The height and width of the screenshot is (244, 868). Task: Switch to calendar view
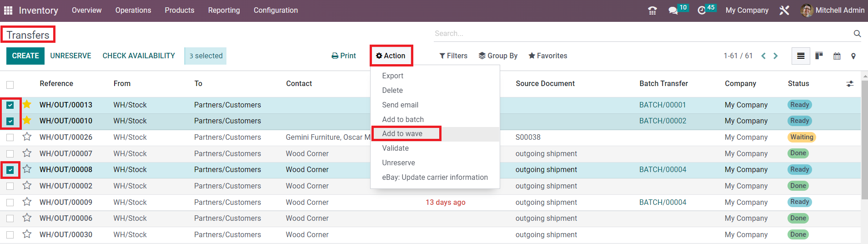click(x=837, y=56)
